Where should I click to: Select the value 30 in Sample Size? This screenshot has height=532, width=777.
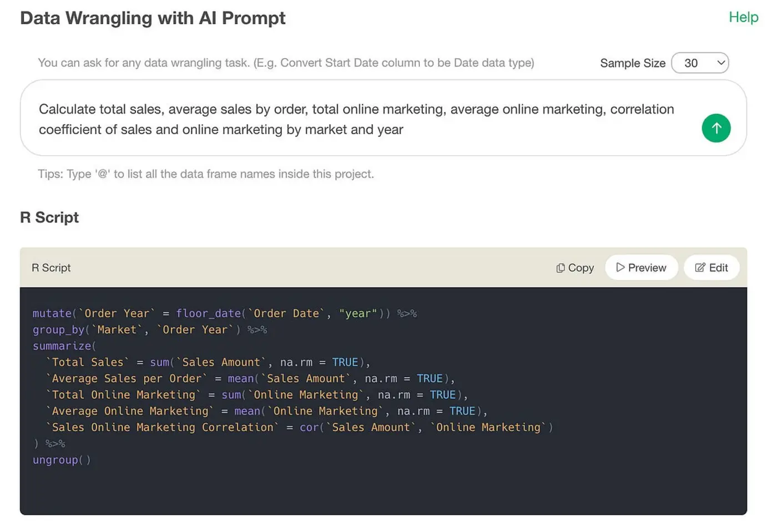692,63
